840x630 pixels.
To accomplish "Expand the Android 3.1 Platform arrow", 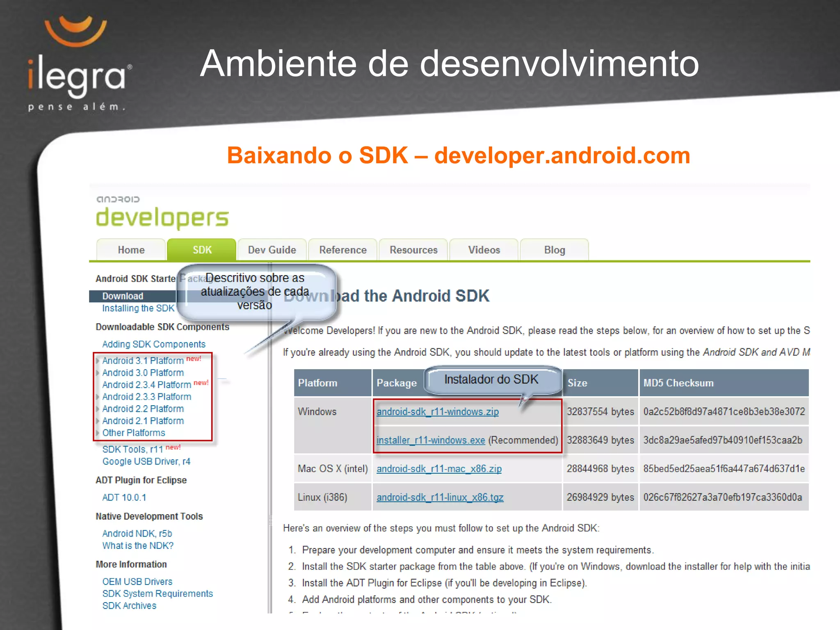I will tap(98, 361).
